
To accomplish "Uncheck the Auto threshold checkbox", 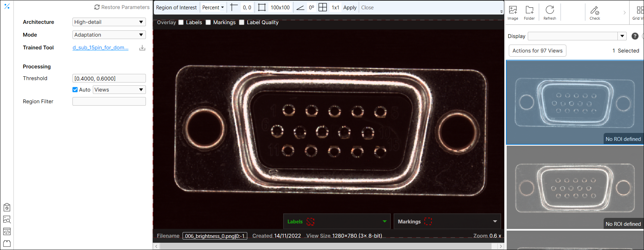I will pyautogui.click(x=75, y=90).
